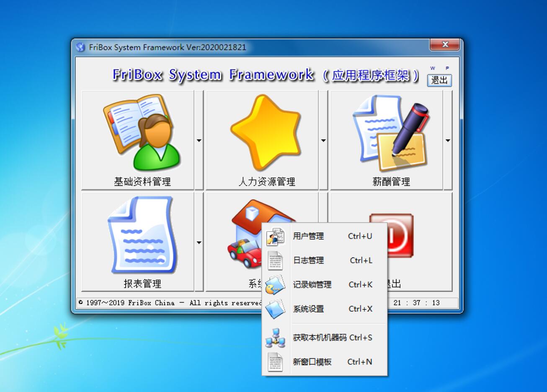Viewport: 547px width, 392px height.
Task: Select 用户管理 from the context menu
Action: (325, 236)
